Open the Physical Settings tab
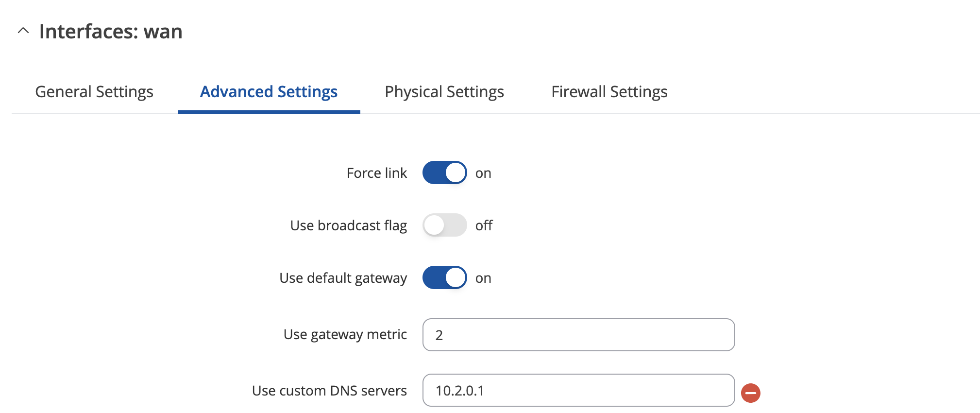This screenshot has height=413, width=980. (x=444, y=92)
